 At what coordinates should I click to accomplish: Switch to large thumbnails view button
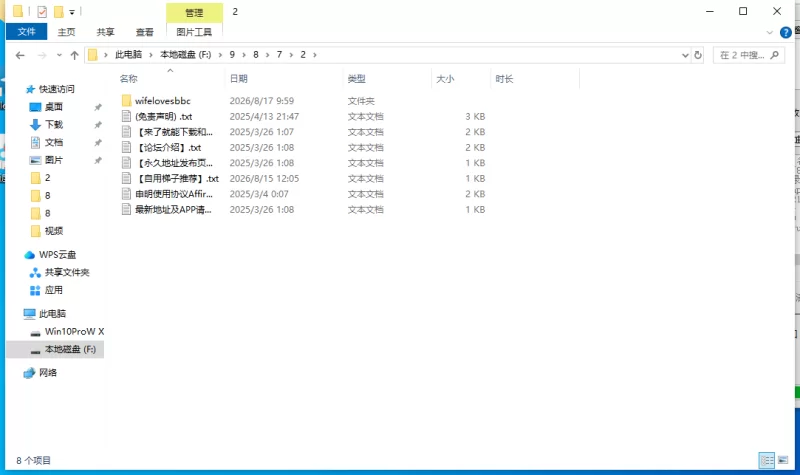pos(783,460)
